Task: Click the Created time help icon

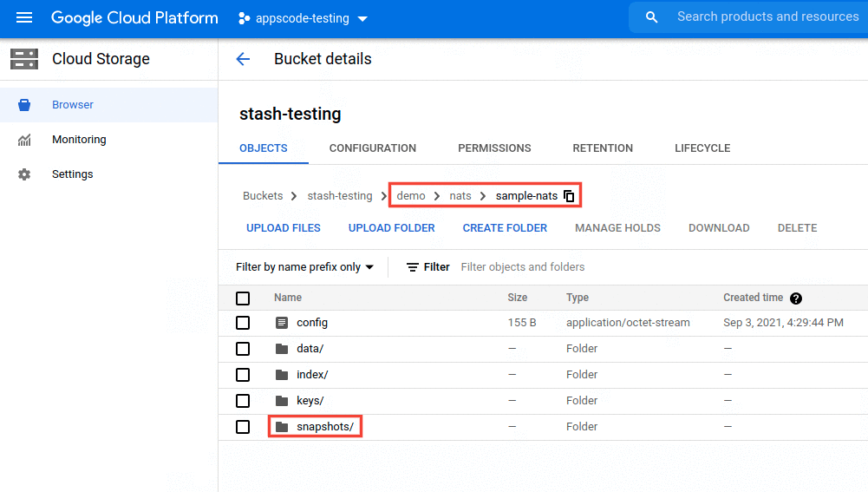Action: (796, 298)
